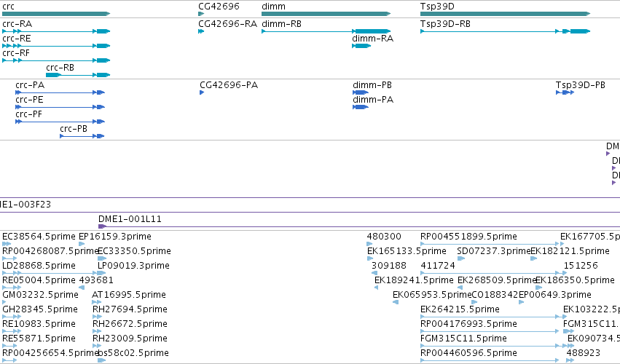Select EST EK165133.5prime
Screen dimensions: 620x364
[407, 251]
